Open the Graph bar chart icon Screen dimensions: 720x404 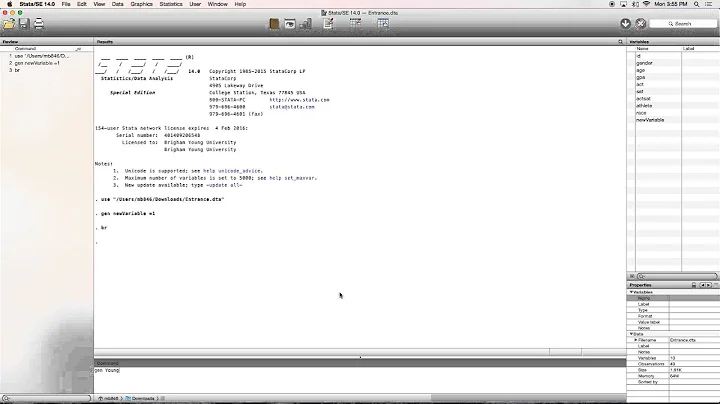point(305,24)
